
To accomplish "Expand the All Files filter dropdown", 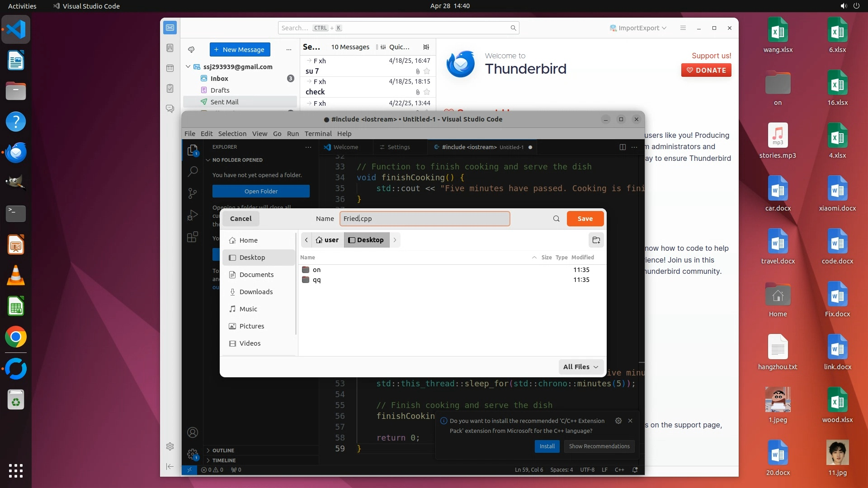I will [x=580, y=367].
